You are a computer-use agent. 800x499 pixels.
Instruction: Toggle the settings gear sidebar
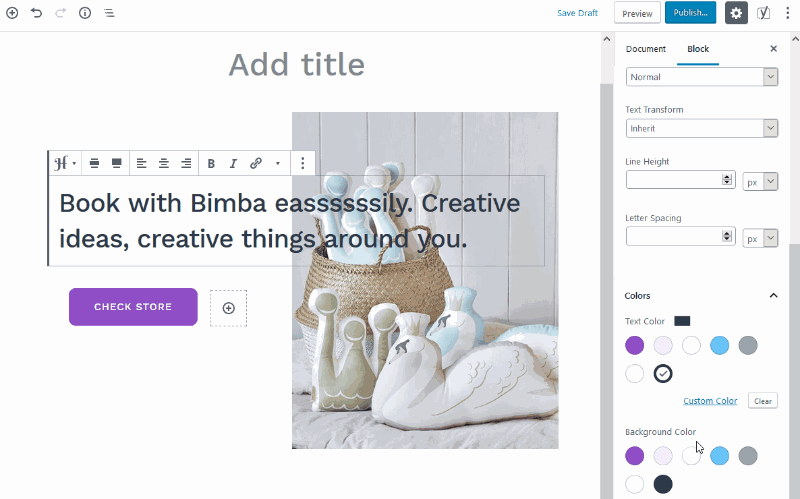click(x=736, y=13)
